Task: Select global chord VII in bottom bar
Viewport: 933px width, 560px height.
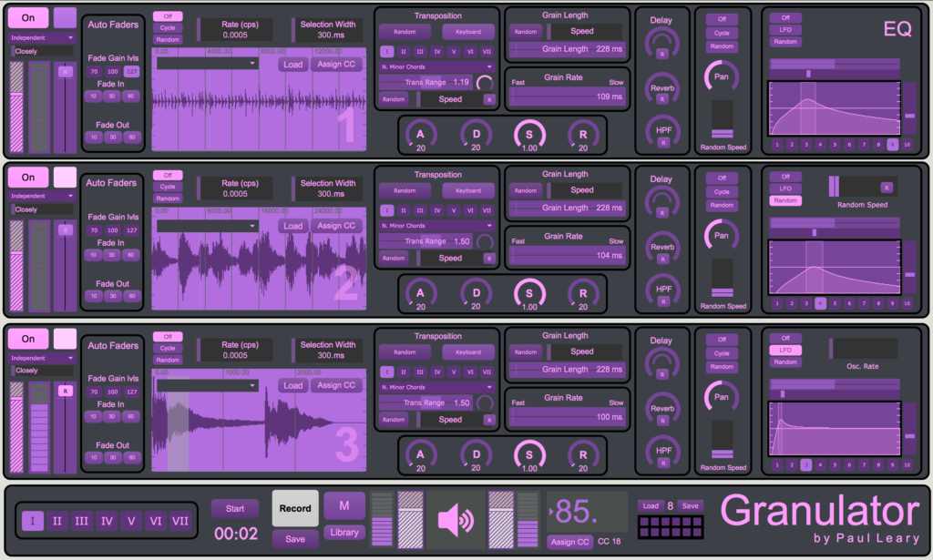Action: click(x=179, y=522)
